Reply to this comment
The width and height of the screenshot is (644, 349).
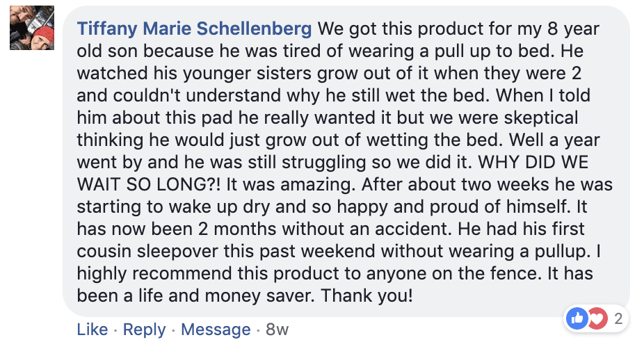pos(143,330)
